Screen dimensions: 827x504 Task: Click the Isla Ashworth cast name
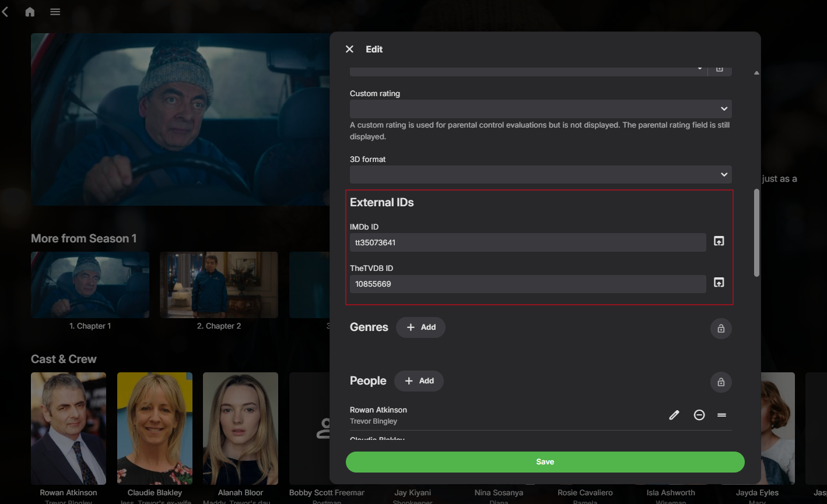[671, 493]
